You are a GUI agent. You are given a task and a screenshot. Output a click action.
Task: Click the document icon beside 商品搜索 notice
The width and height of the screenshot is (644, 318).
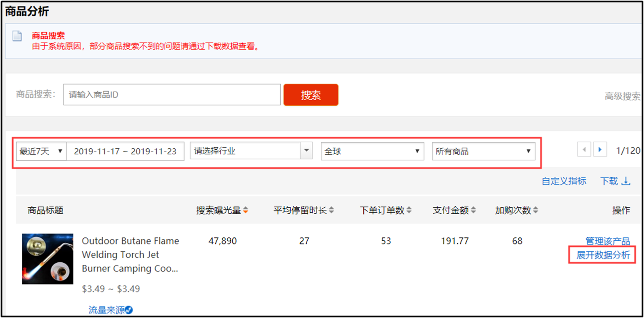pos(18,37)
